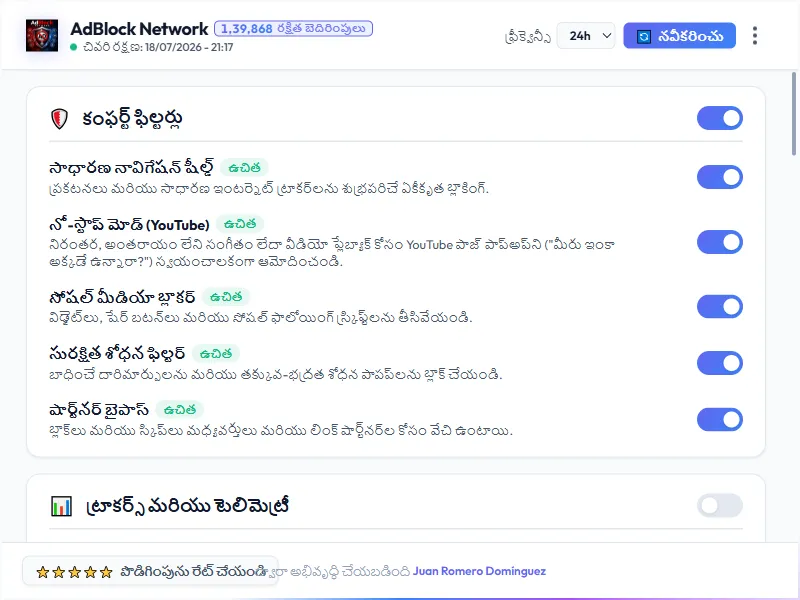The image size is (800, 600).
Task: Enable the ట్రాకర్స్ మరియు టెలిమెట్రీ toggle
Action: click(719, 506)
